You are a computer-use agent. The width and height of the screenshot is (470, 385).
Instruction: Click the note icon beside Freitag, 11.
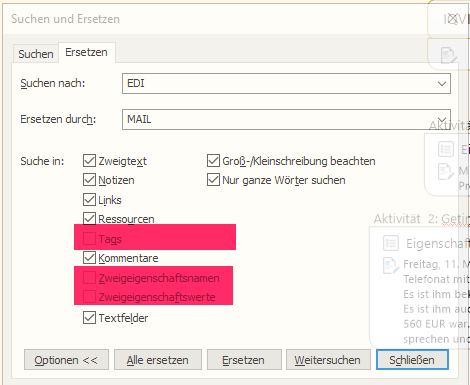(x=391, y=266)
